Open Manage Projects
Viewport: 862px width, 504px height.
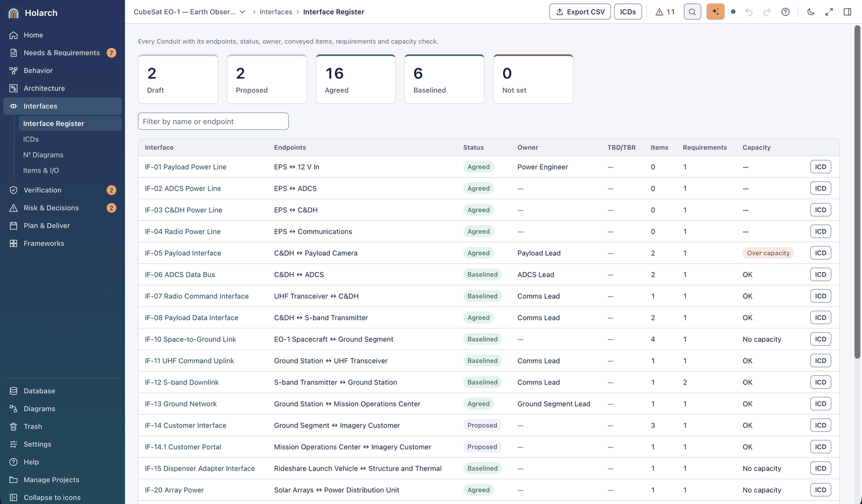pyautogui.click(x=62, y=480)
